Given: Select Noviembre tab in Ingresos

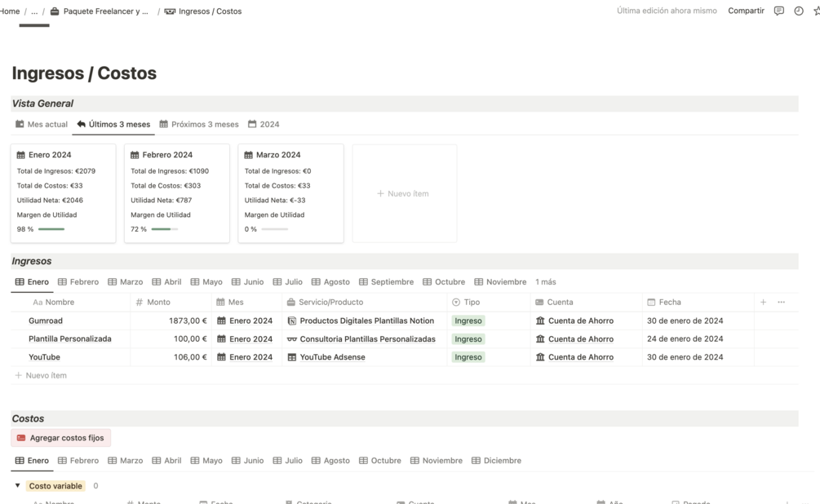Looking at the screenshot, I should click(500, 282).
